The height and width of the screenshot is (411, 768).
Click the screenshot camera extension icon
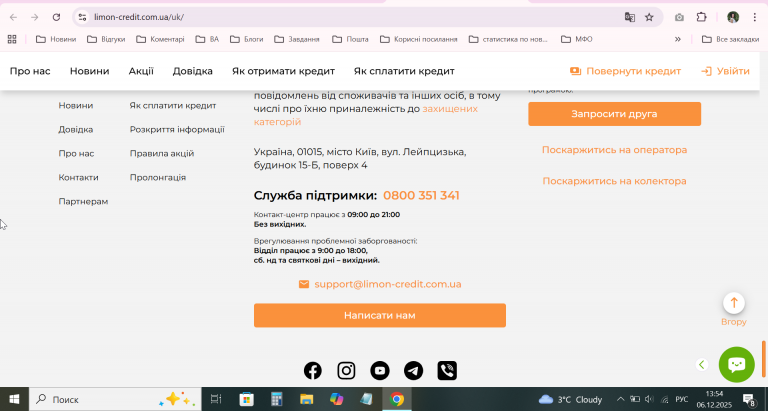click(x=679, y=17)
